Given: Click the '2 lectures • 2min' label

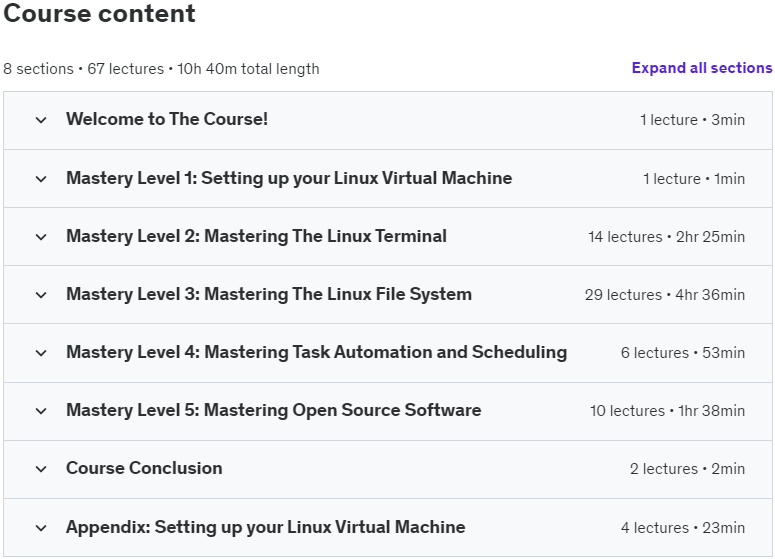Looking at the screenshot, I should pos(688,469).
